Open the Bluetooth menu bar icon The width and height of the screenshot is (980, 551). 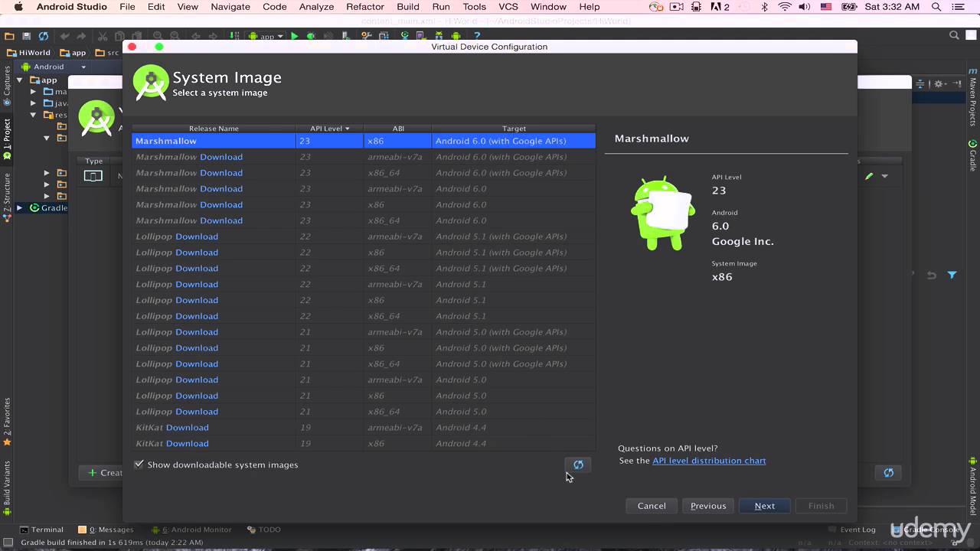[765, 7]
